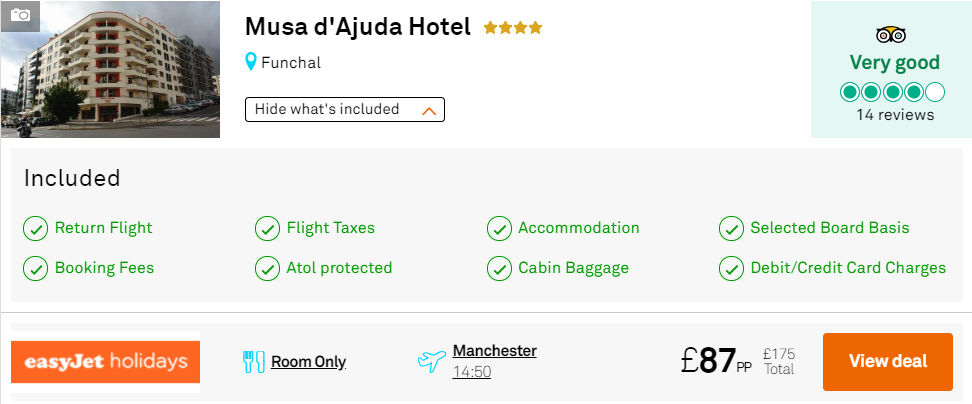Click the TripAdvisor owl logo

click(891, 35)
